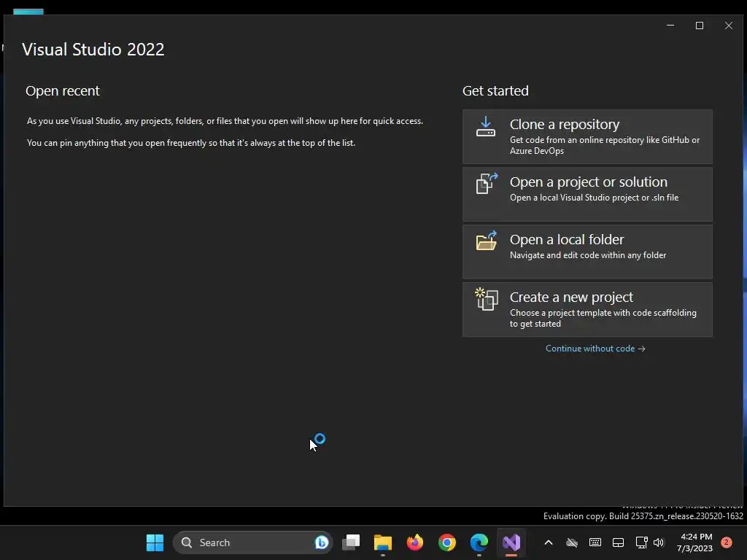Launch Google Chrome from the taskbar
747x560 pixels.
point(447,542)
